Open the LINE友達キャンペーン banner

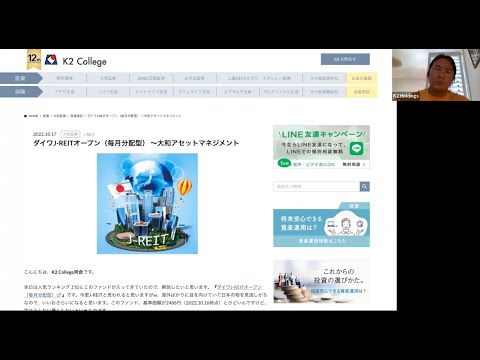tap(321, 147)
